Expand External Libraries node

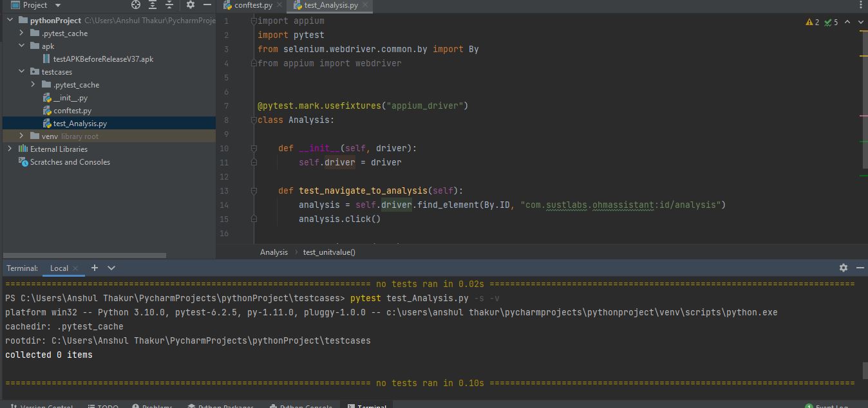click(10, 149)
